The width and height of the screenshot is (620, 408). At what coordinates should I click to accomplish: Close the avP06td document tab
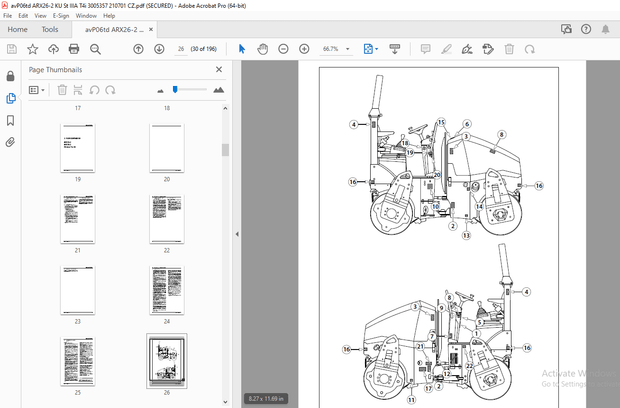151,30
